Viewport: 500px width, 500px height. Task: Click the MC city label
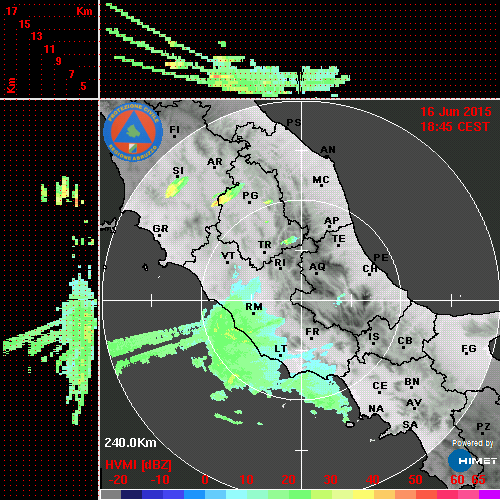pyautogui.click(x=321, y=180)
